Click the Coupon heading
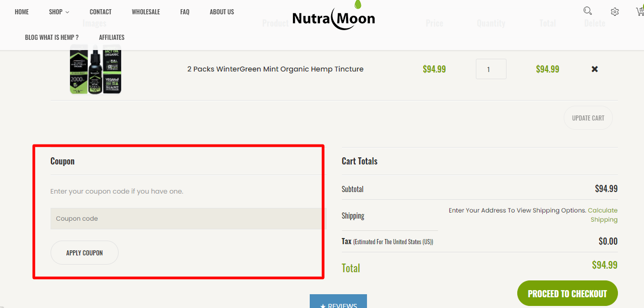This screenshot has width=644, height=308. click(x=62, y=161)
